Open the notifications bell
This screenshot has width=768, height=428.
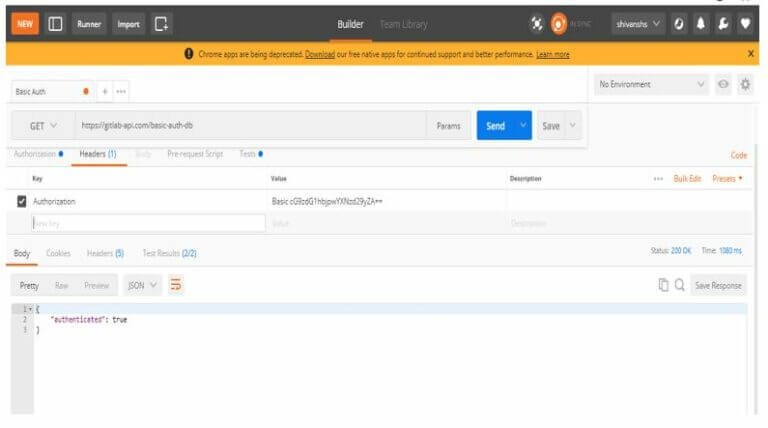click(x=701, y=24)
